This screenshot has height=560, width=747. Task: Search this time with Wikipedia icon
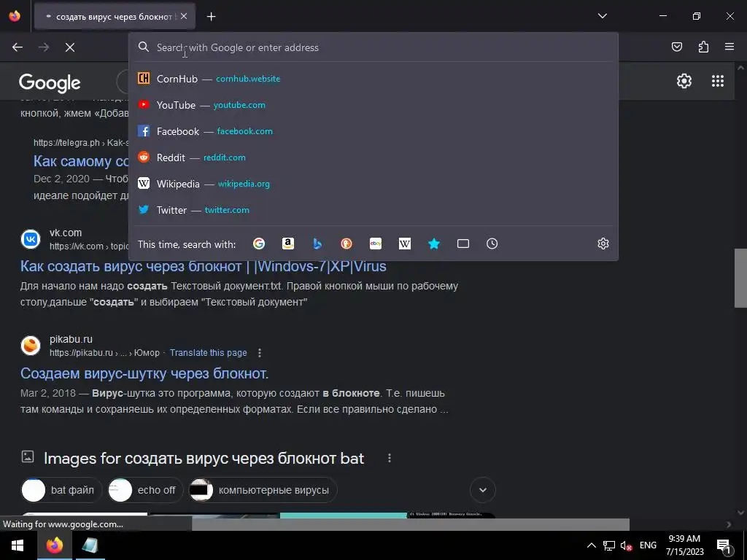404,244
